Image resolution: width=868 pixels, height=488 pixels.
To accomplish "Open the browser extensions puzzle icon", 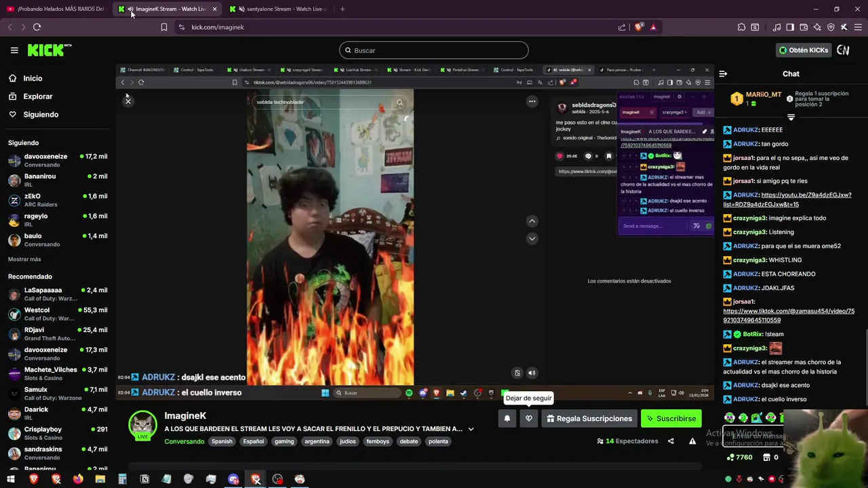I will coord(741,27).
